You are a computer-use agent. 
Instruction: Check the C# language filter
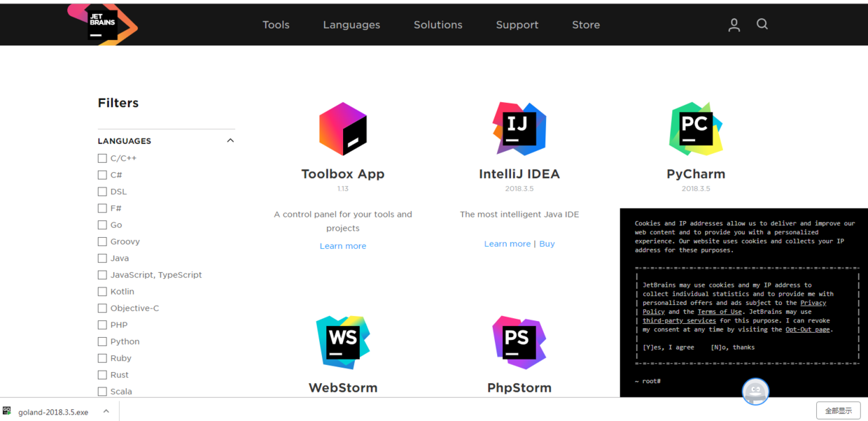pyautogui.click(x=102, y=175)
